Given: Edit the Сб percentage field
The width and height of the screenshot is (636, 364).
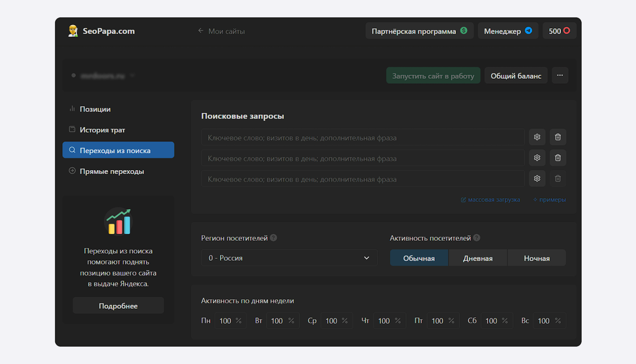Looking at the screenshot, I should click(x=497, y=321).
